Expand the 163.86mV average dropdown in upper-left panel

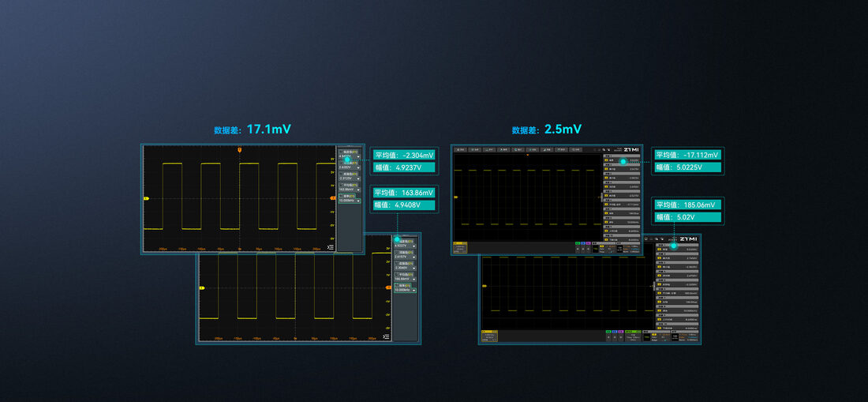(x=359, y=190)
